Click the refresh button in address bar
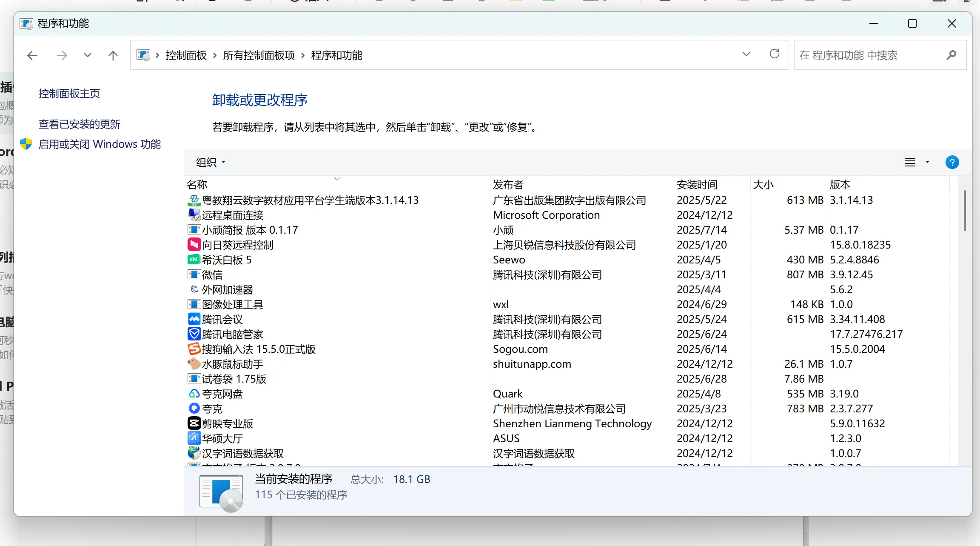 (x=774, y=54)
